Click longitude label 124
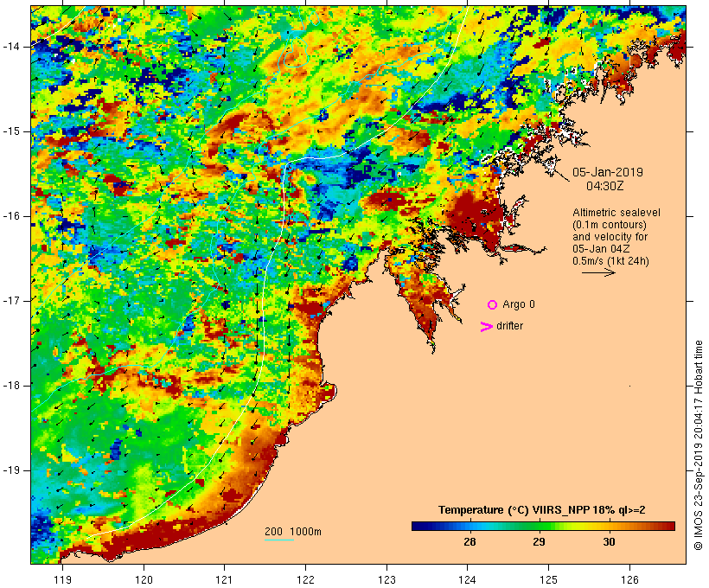 (467, 579)
